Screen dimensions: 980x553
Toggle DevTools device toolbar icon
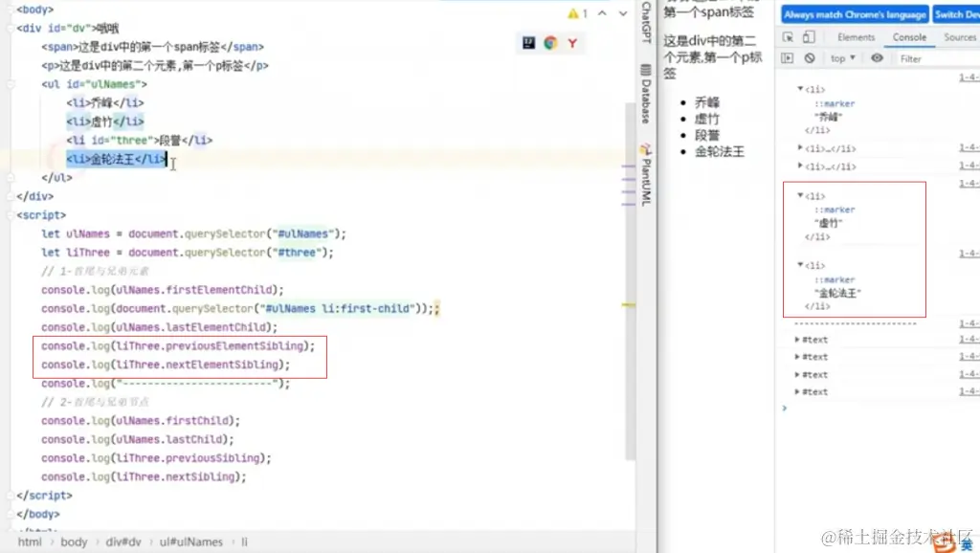809,37
